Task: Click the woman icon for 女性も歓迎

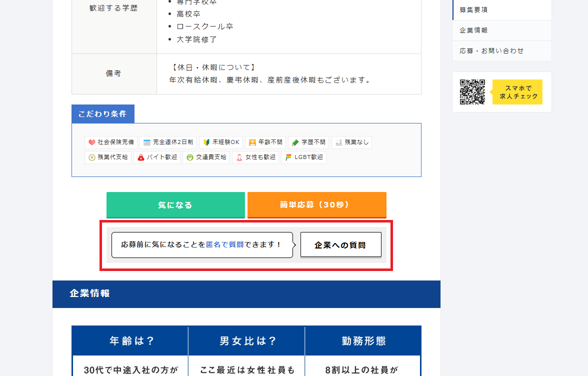Action: click(x=239, y=157)
